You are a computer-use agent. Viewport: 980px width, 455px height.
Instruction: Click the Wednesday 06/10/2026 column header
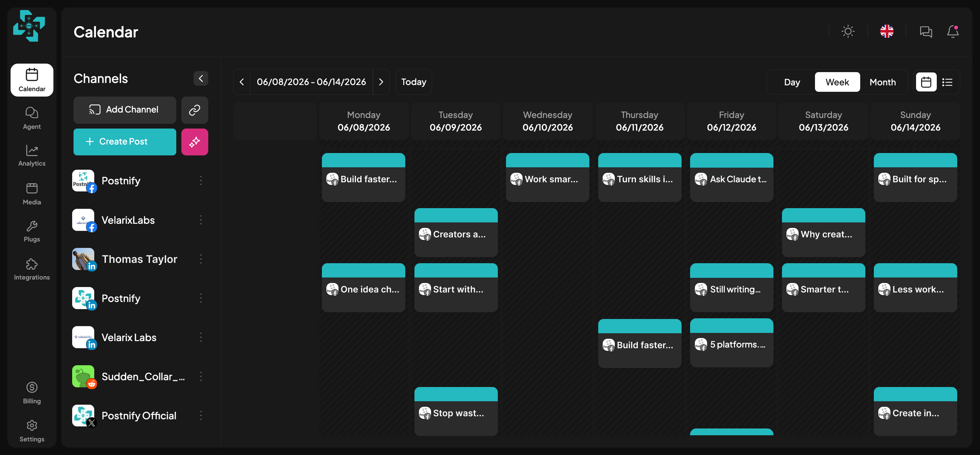tap(548, 121)
